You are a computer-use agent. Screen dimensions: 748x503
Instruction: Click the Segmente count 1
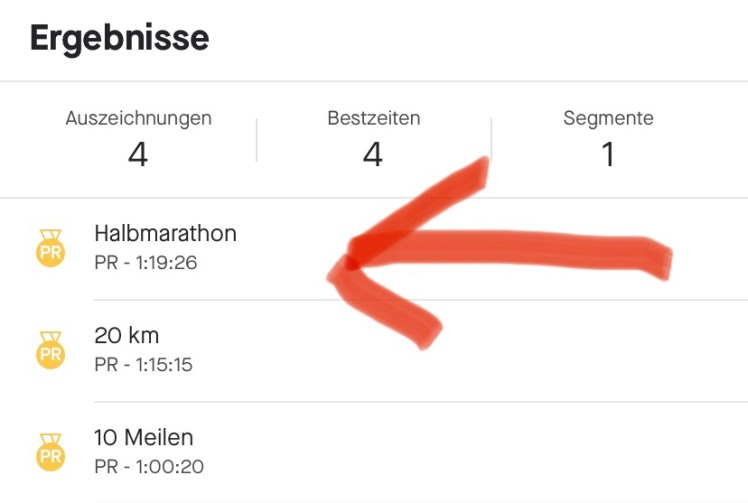(x=608, y=155)
